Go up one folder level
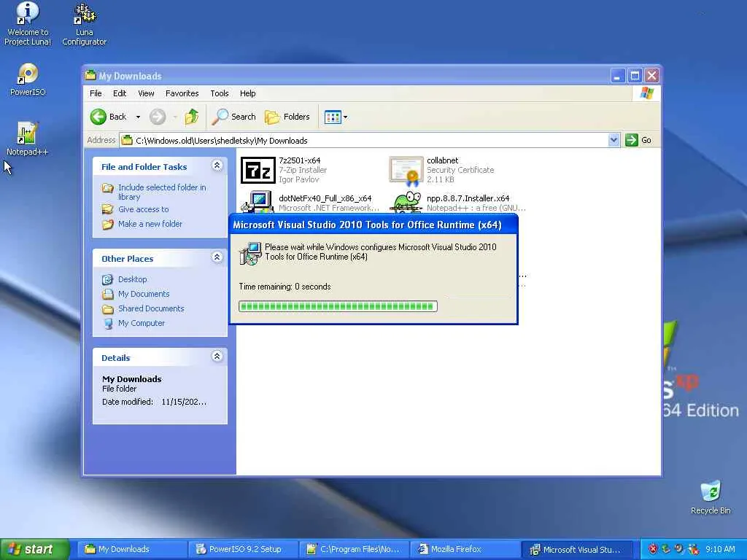Image resolution: width=747 pixels, height=560 pixels. pos(192,117)
